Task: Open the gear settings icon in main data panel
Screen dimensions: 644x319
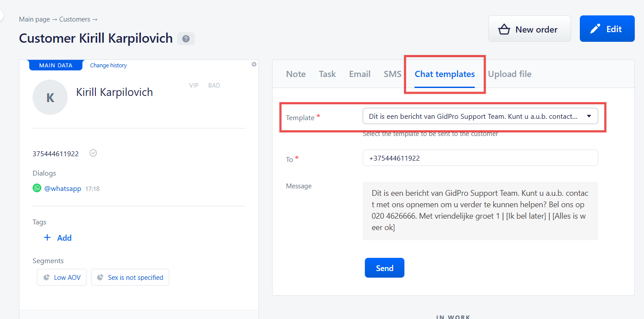Action: [x=254, y=64]
